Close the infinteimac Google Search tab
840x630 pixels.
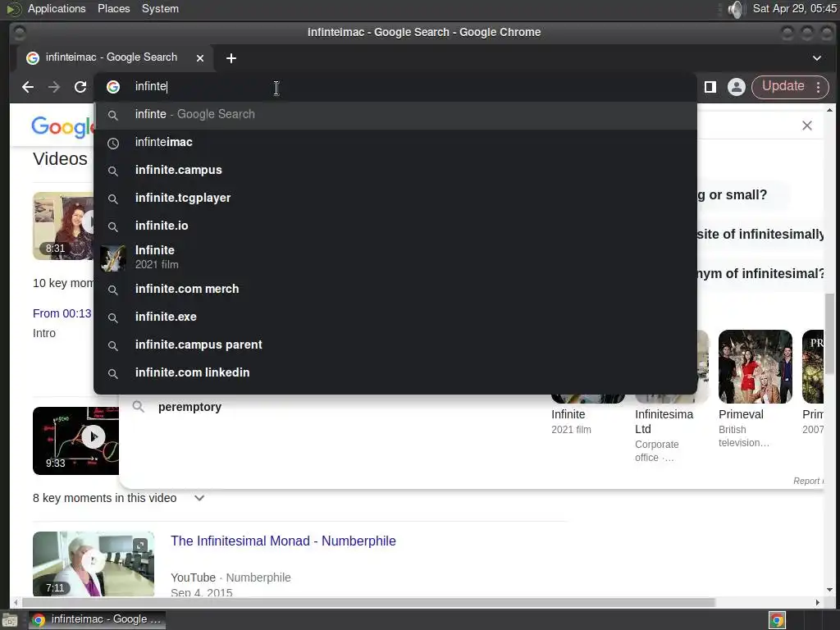coord(200,58)
